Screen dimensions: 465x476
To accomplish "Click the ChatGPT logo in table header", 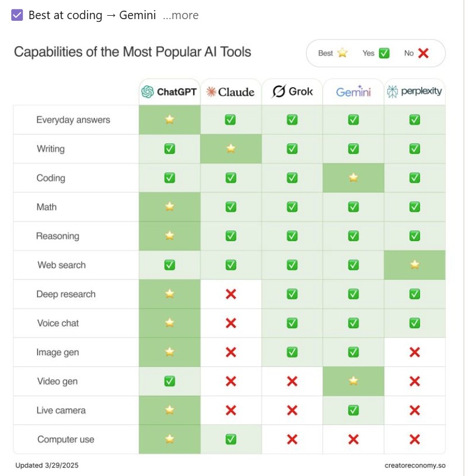I will click(x=169, y=92).
